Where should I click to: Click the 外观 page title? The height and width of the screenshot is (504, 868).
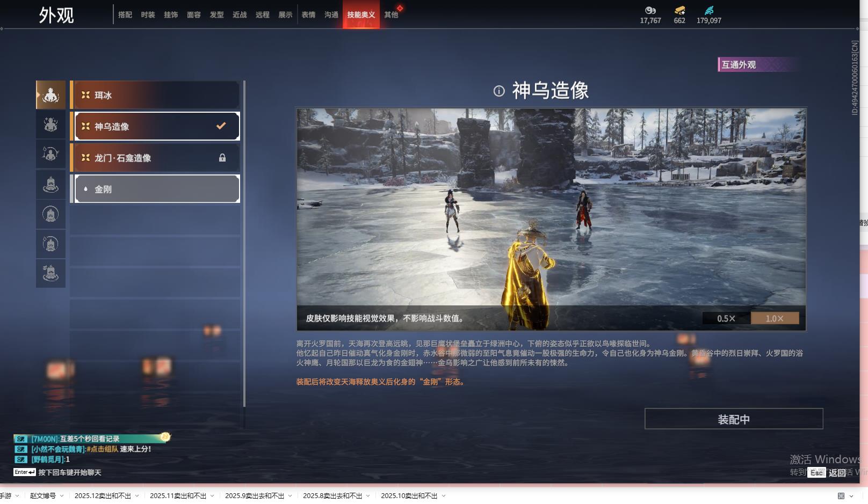(x=56, y=15)
